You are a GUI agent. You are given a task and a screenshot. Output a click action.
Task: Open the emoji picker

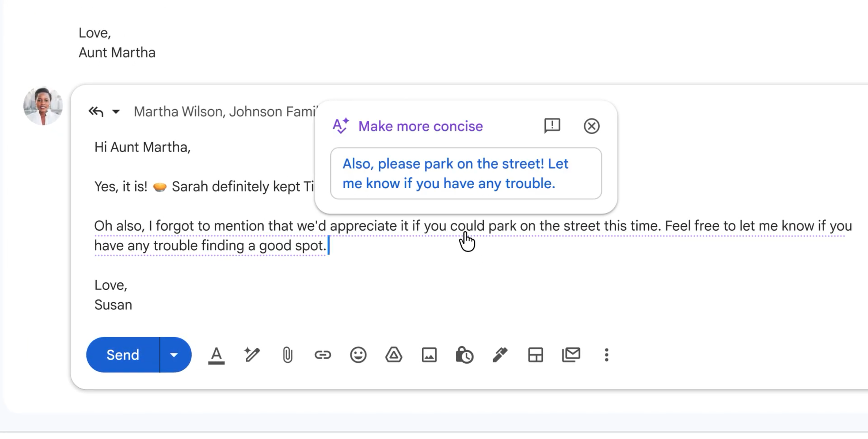[358, 355]
